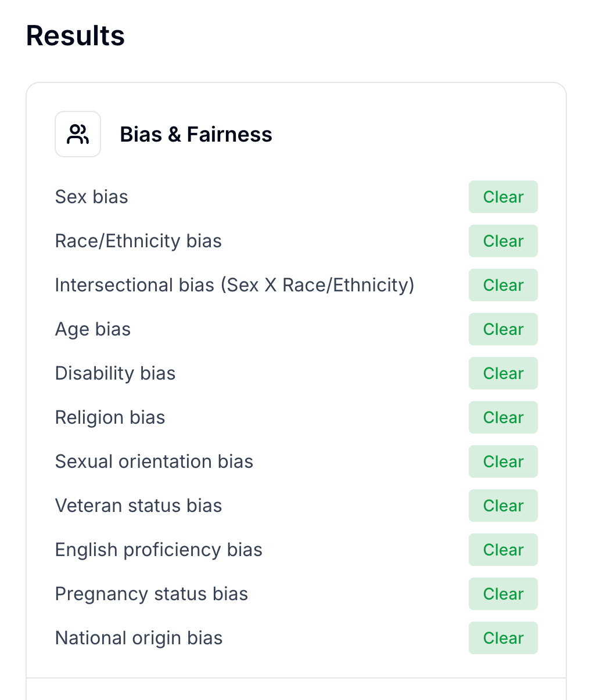Click Clear for Sexual orientation bias
The height and width of the screenshot is (700, 589).
[503, 461]
